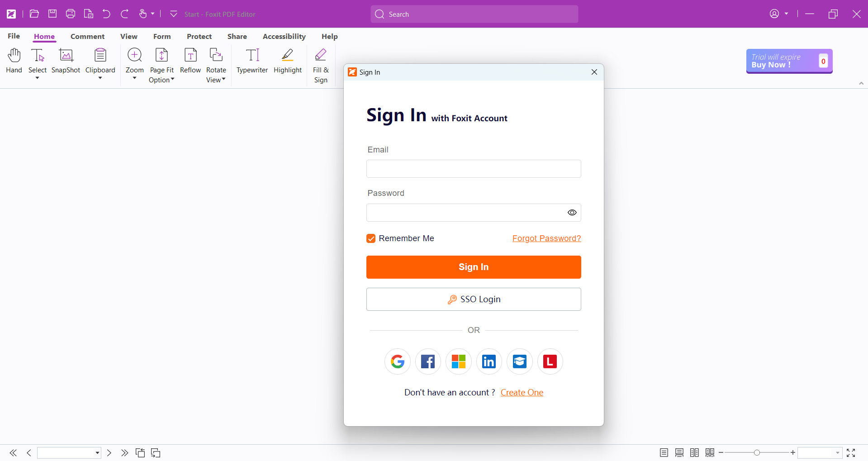Go to last page in status bar
868x461 pixels.
pyautogui.click(x=124, y=453)
